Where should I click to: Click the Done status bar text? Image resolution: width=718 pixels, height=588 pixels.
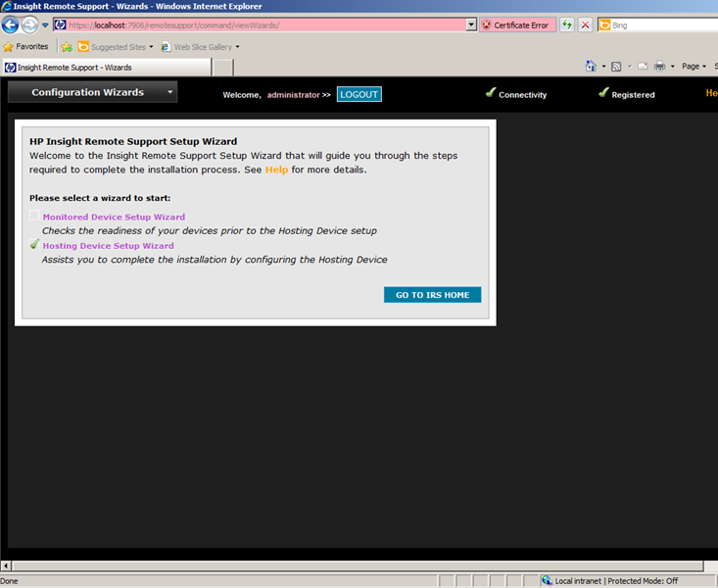9,581
